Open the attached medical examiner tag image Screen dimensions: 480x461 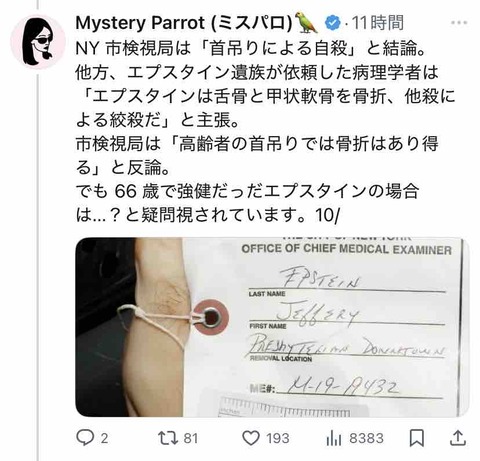click(272, 327)
